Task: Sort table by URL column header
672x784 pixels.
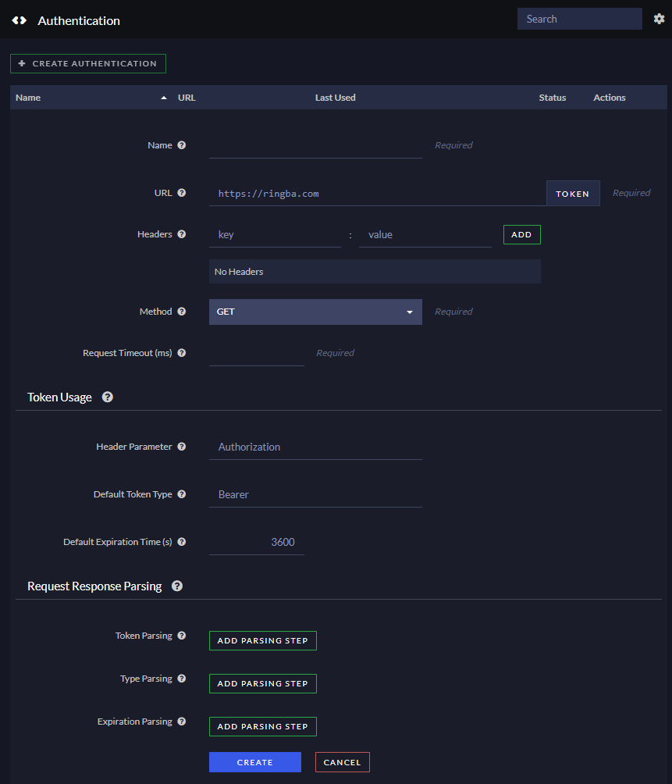Action: (187, 98)
